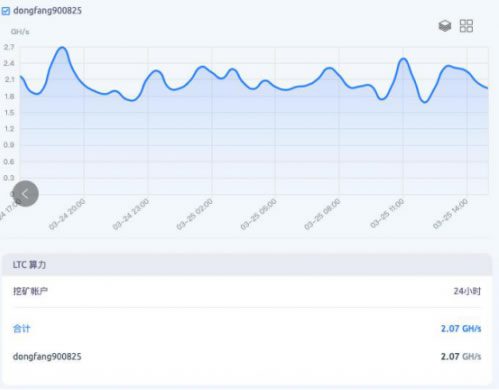Select the 挖矿帐户 column header
Screen dimensions: 499x390
(x=30, y=291)
